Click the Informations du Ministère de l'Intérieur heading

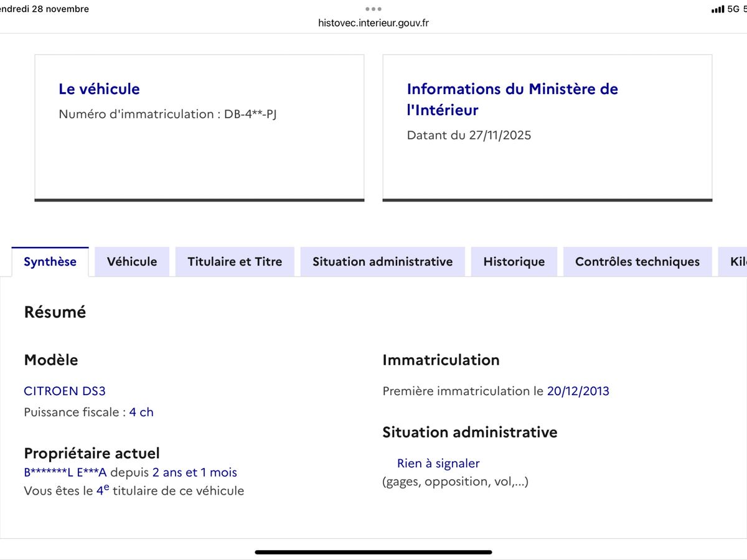[512, 99]
